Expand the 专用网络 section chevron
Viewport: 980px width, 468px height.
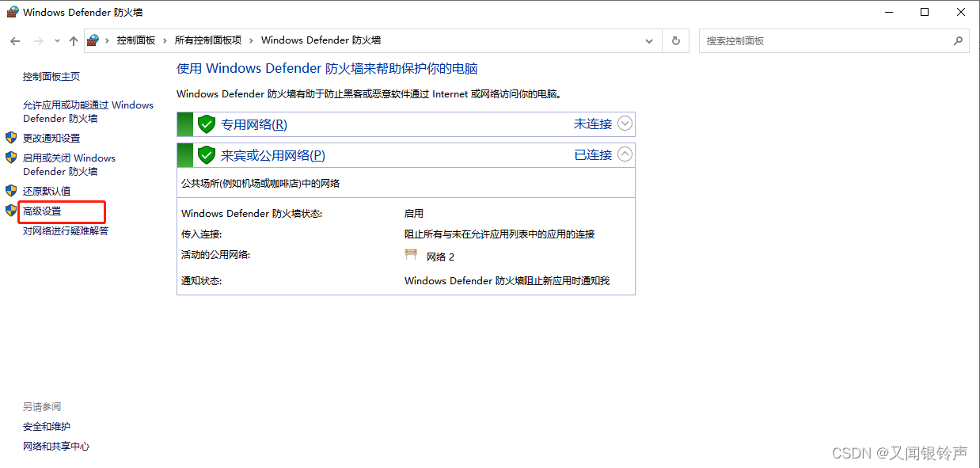(x=625, y=124)
